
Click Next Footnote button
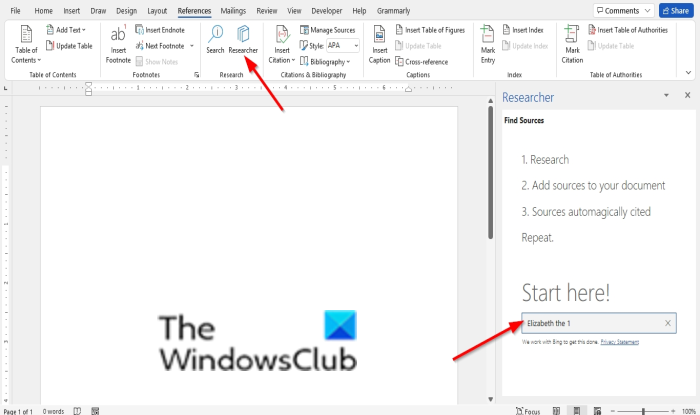(x=160, y=46)
